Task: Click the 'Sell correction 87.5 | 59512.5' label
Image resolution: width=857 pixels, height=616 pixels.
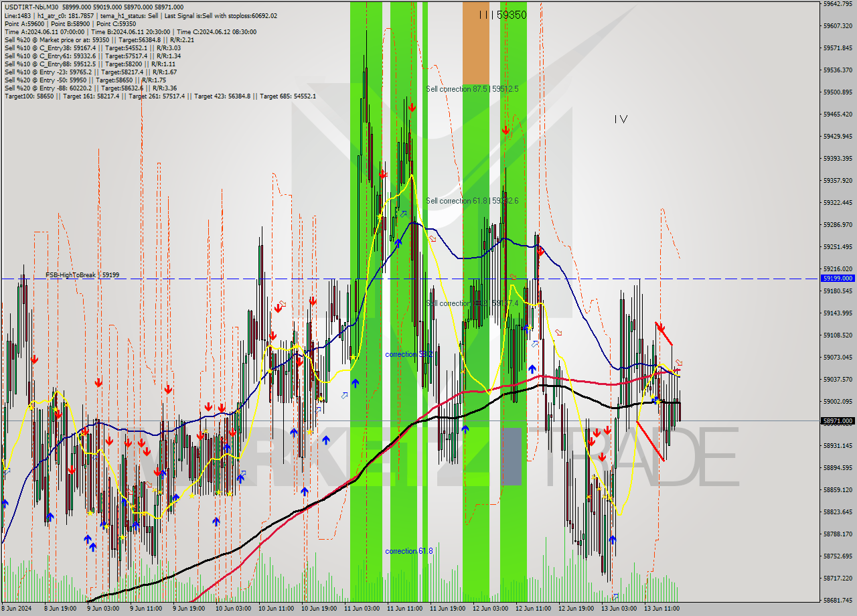Action: 472,88
